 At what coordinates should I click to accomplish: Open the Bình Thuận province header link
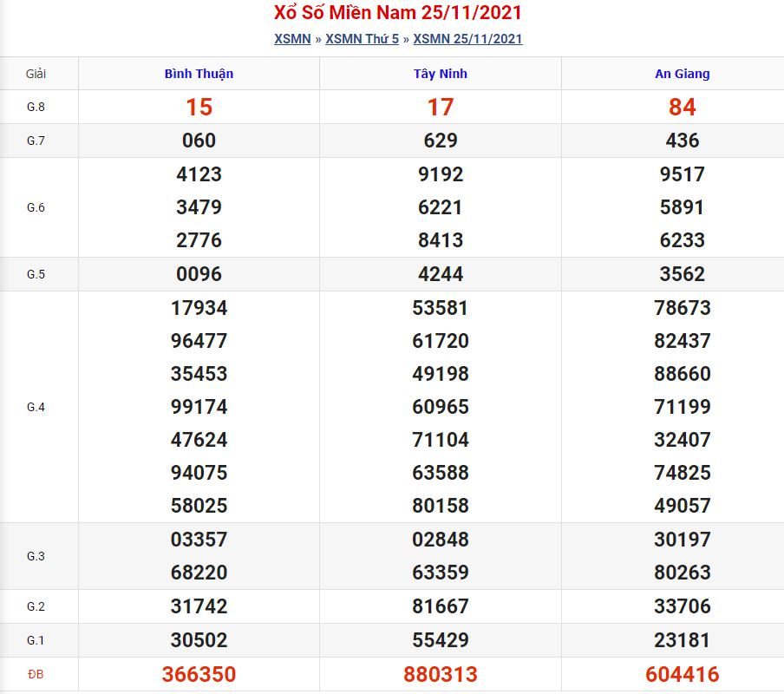199,74
